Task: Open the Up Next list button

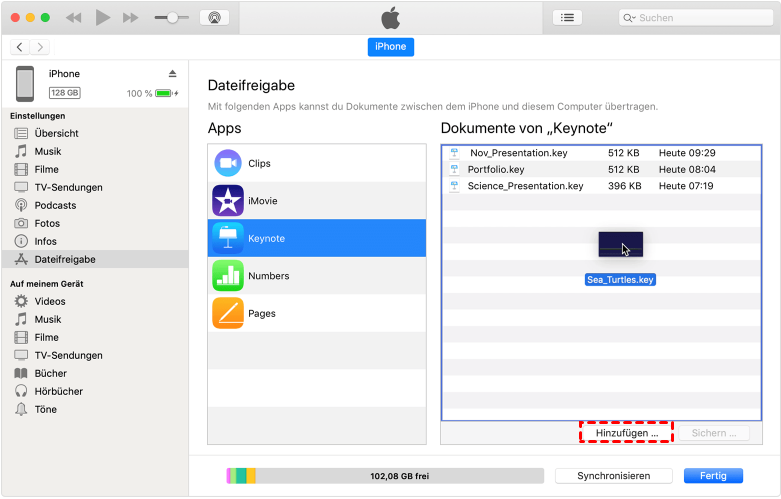Action: point(567,18)
